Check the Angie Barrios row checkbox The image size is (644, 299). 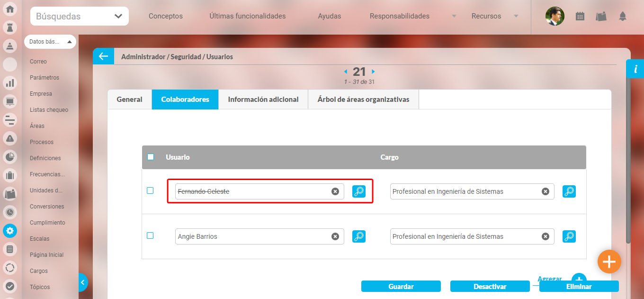150,236
